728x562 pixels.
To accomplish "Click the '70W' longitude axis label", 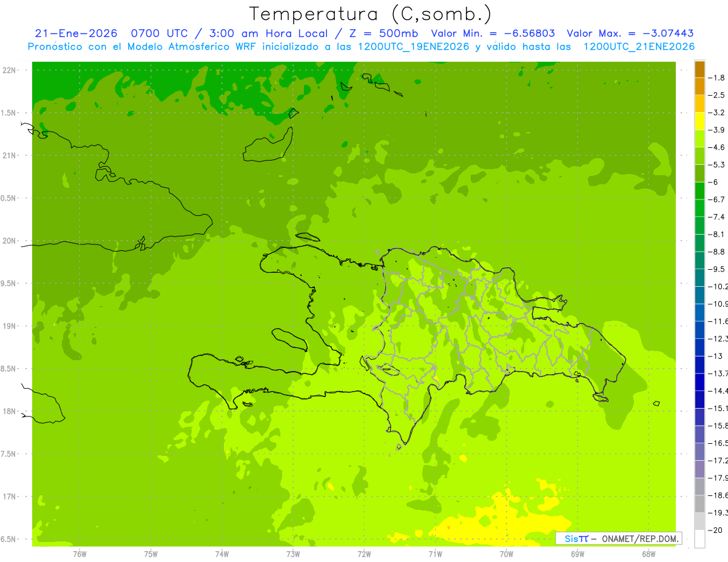I will tap(507, 554).
